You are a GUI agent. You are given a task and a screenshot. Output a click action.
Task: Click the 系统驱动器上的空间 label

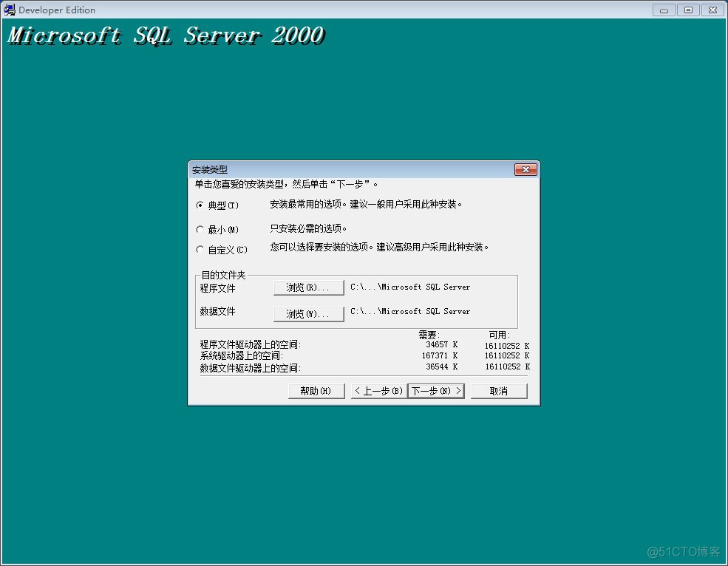pos(242,355)
